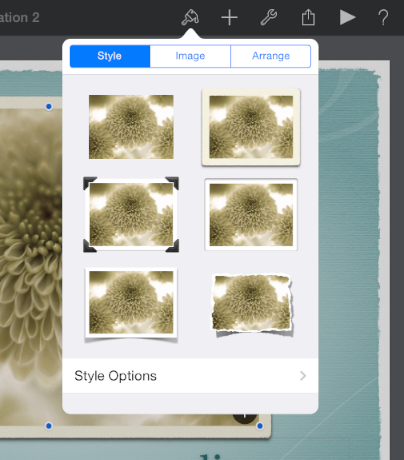
Task: Choose the photo corners frame style
Action: click(131, 214)
